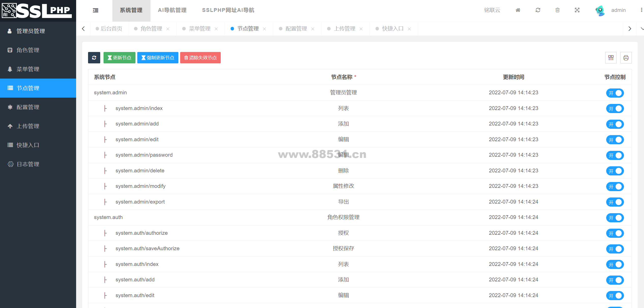The height and width of the screenshot is (308, 644).
Task: Click the home icon in the header
Action: 518,10
